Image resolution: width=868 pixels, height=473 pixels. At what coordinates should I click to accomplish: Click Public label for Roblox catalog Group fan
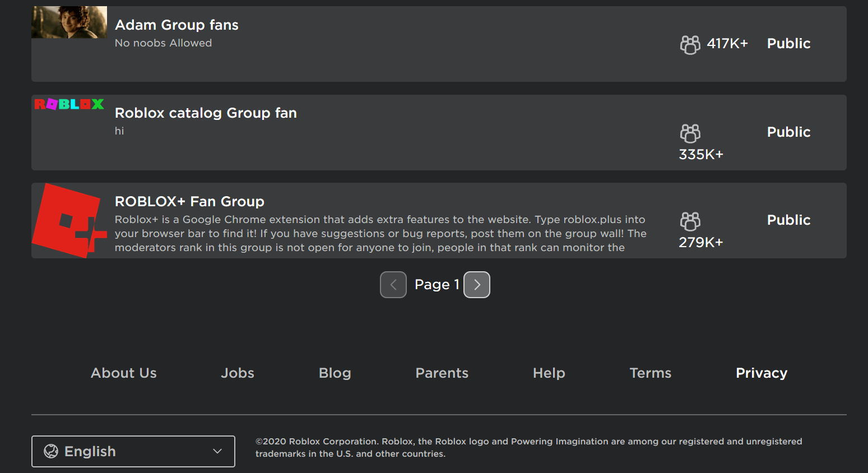click(788, 132)
